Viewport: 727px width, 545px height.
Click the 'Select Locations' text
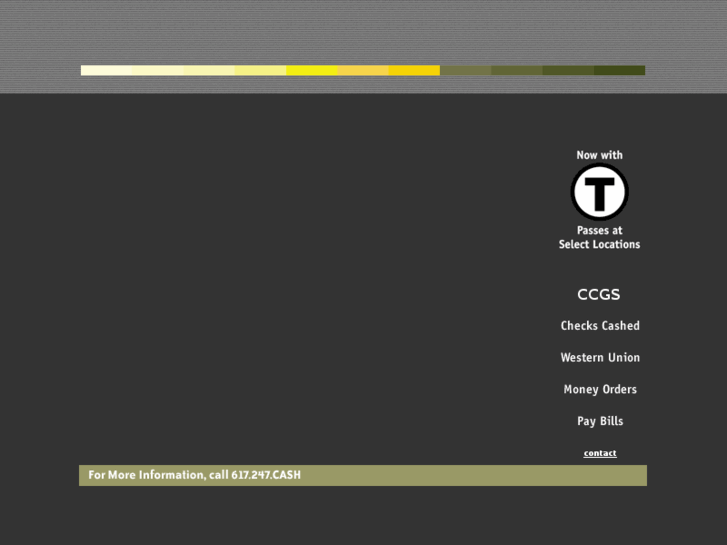point(599,244)
